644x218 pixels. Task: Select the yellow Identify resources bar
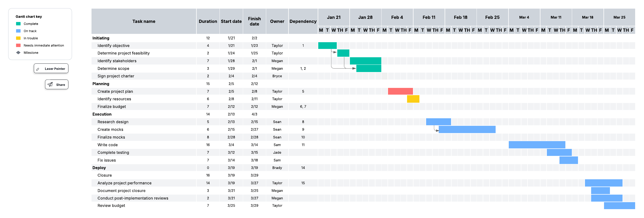click(x=413, y=99)
